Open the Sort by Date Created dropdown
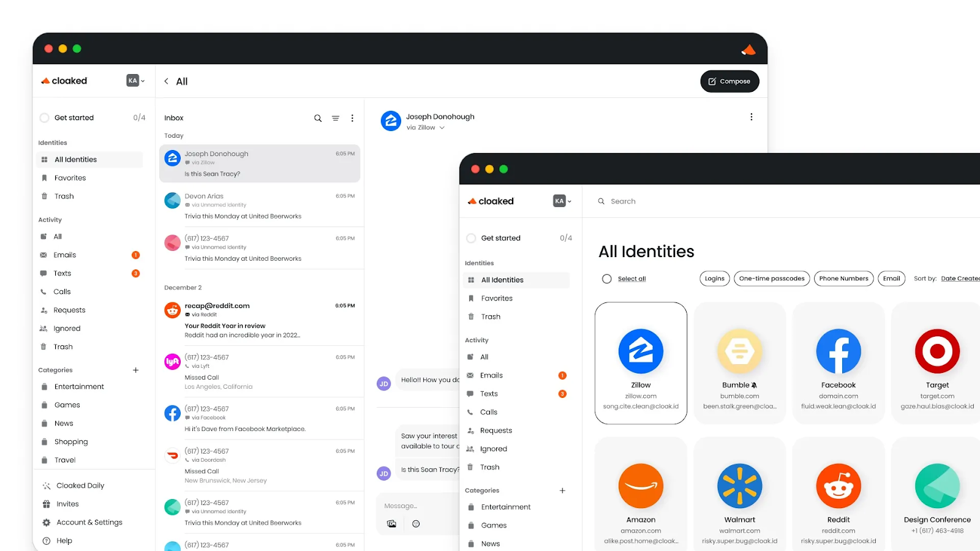The image size is (980, 551). click(960, 279)
